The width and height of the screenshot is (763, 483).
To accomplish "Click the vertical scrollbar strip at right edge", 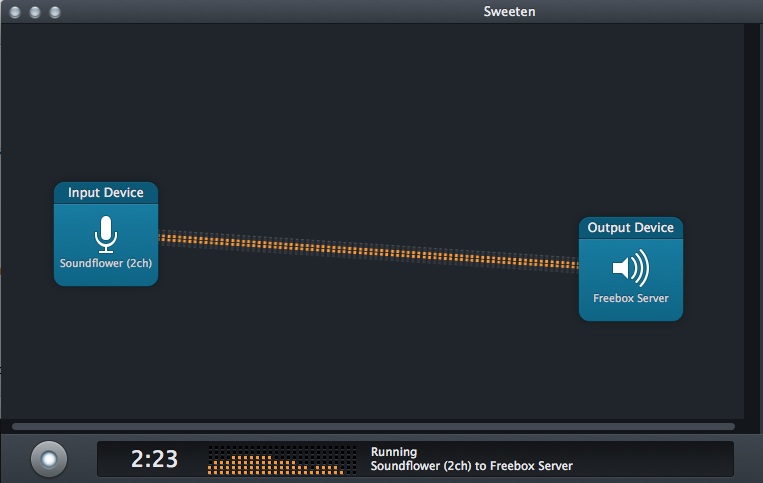I will pos(752,220).
